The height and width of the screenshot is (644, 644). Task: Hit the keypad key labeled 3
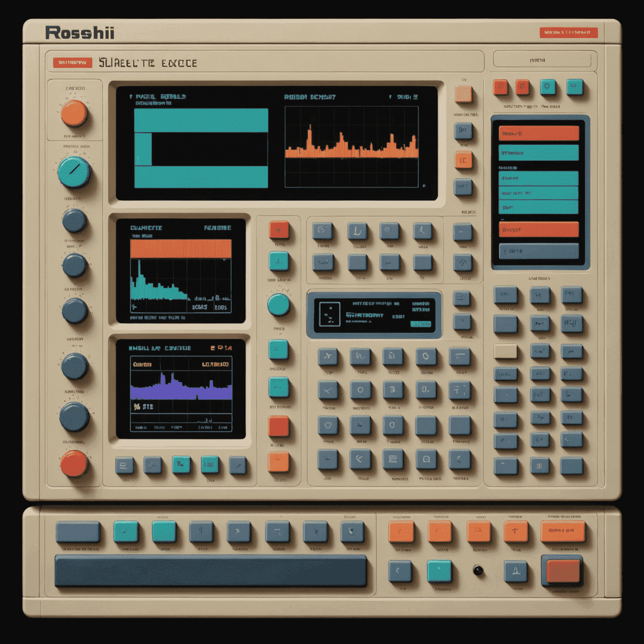click(392, 390)
